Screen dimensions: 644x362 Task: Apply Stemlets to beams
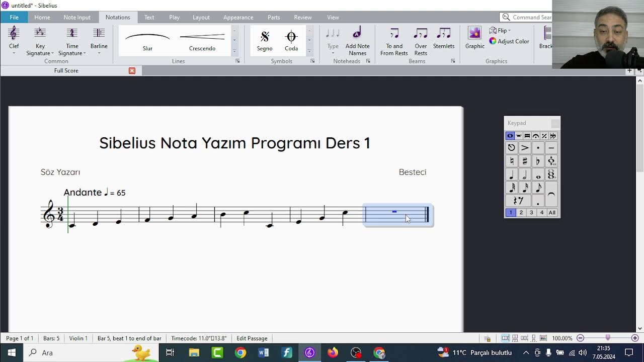444,38
